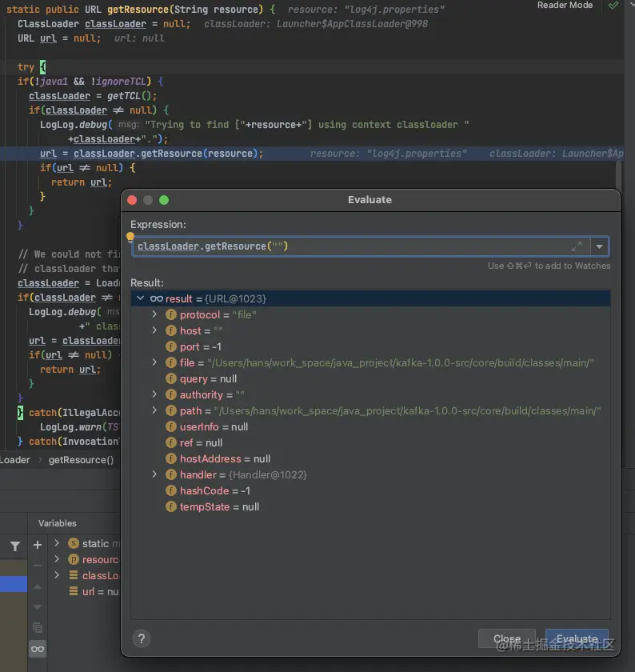Image resolution: width=635 pixels, height=672 pixels.
Task: Click the yellow lightbulb intention icon
Action: click(x=130, y=237)
